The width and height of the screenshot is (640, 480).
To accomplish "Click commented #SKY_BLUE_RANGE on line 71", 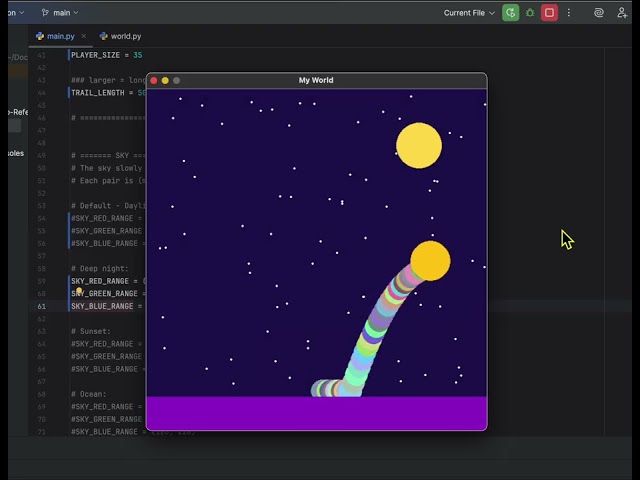I will tap(104, 432).
